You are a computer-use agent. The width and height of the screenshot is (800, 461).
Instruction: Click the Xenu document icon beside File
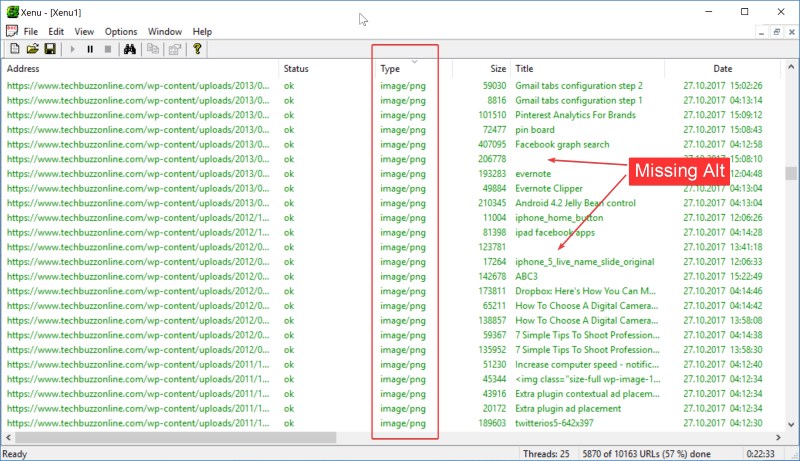[x=11, y=31]
